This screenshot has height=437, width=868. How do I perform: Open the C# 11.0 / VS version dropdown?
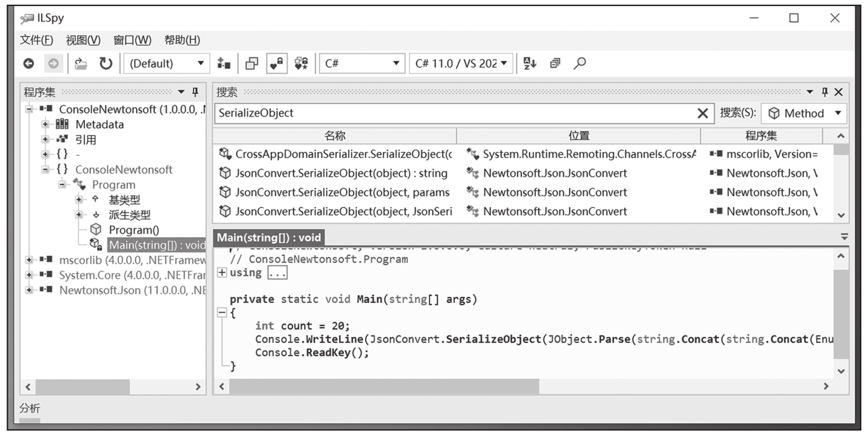461,63
